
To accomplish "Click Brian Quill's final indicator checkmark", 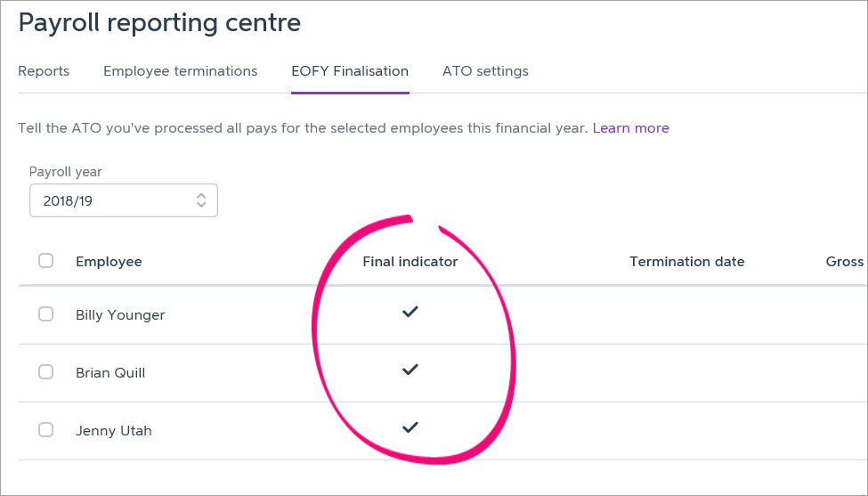I will [x=410, y=370].
